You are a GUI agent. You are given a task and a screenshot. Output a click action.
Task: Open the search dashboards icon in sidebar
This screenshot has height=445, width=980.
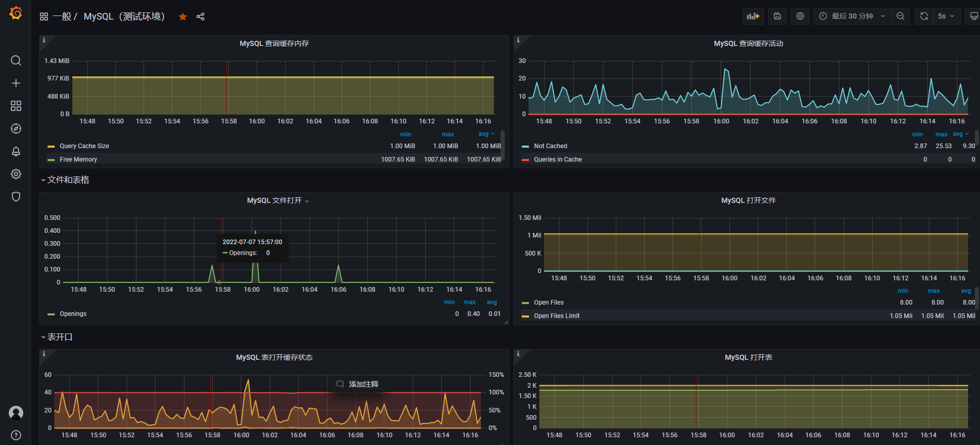point(16,60)
